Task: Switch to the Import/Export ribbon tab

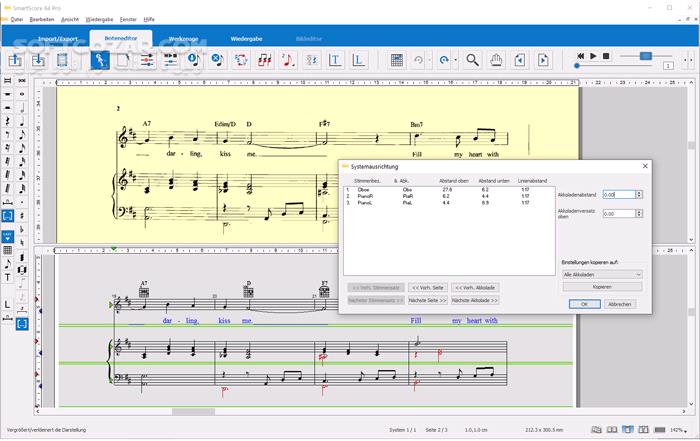Action: 58,39
